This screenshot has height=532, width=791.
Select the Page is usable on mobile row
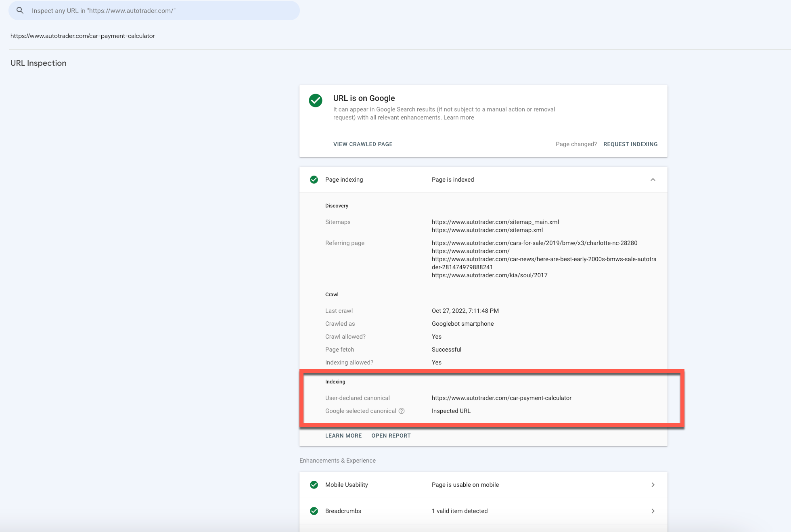(x=465, y=485)
